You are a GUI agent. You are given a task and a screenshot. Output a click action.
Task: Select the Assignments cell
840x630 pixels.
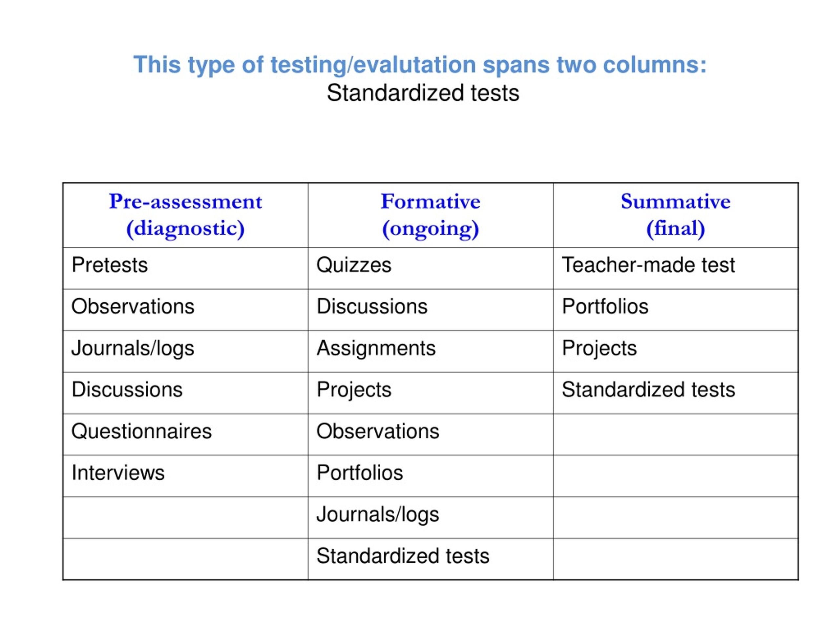point(430,351)
